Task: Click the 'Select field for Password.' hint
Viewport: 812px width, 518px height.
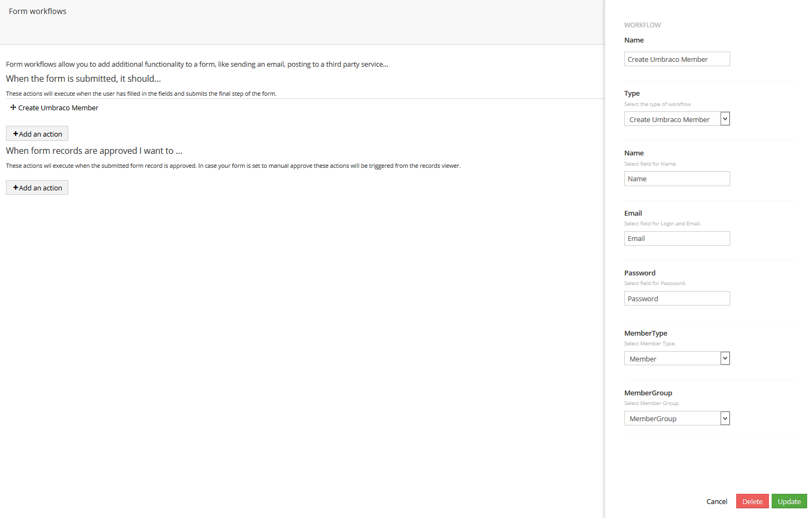Action: [655, 283]
